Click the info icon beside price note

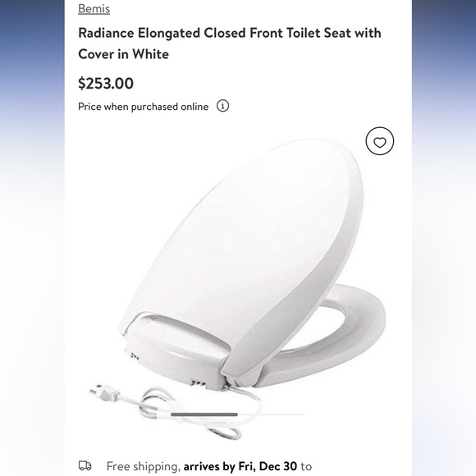[x=222, y=106]
